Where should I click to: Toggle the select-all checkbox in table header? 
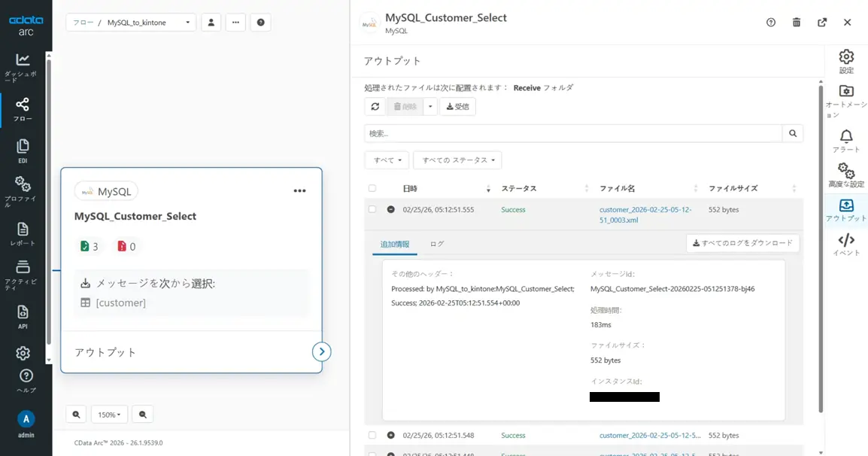coord(372,189)
